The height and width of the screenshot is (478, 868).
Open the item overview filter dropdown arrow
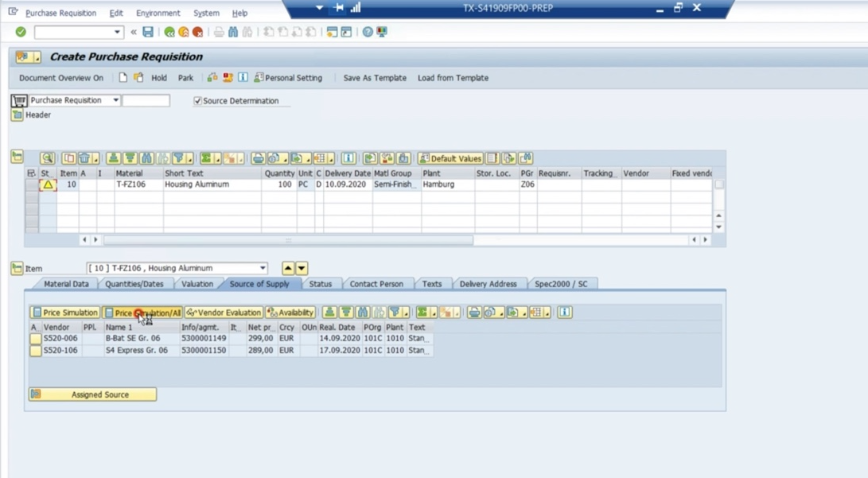190,159
